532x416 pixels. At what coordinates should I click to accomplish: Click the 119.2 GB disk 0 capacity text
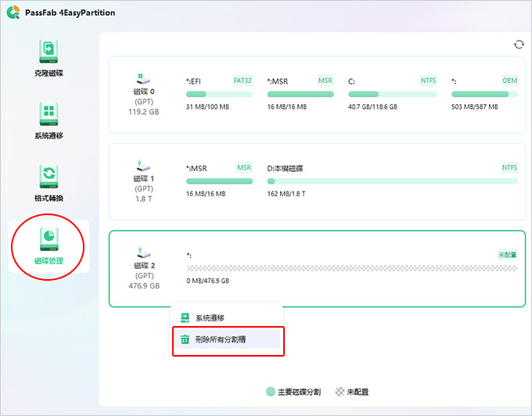(x=143, y=112)
